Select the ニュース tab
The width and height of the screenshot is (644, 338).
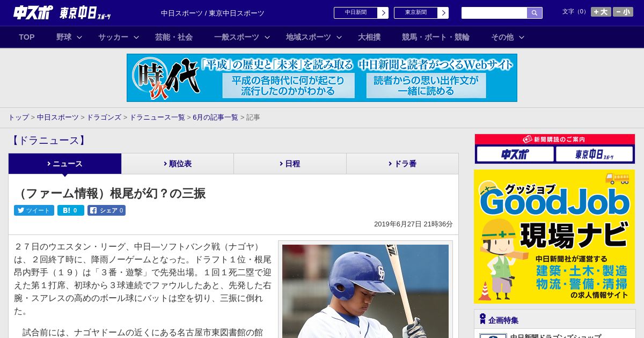click(65, 164)
